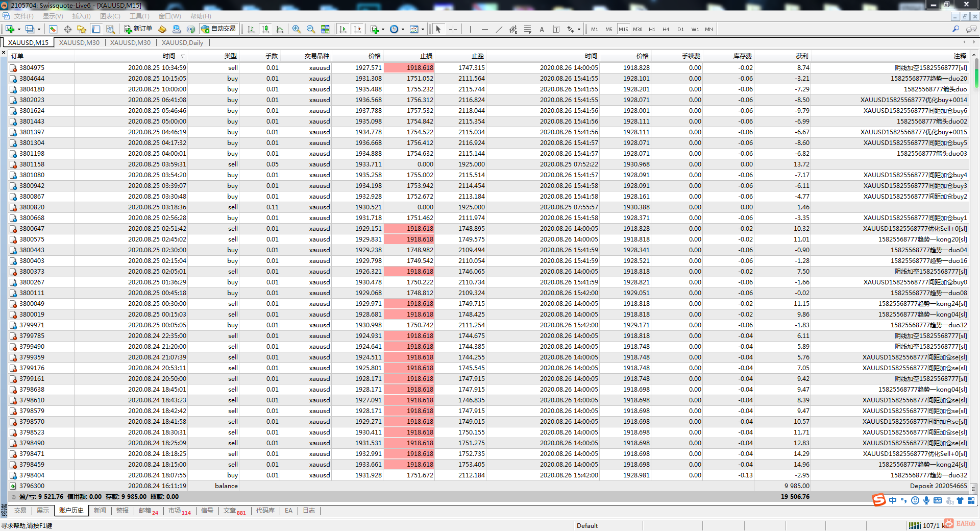Open the 邮箱 terminal tab
This screenshot has height=531, width=980.
(x=148, y=511)
